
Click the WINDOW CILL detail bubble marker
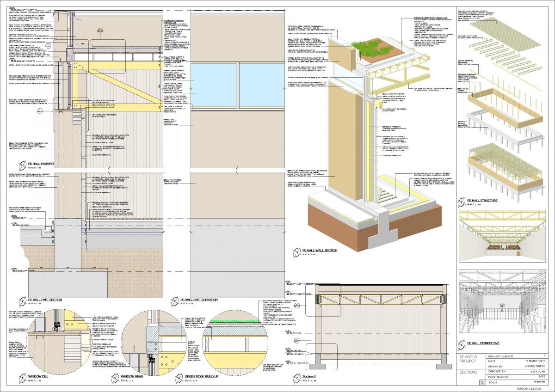pos(22,379)
